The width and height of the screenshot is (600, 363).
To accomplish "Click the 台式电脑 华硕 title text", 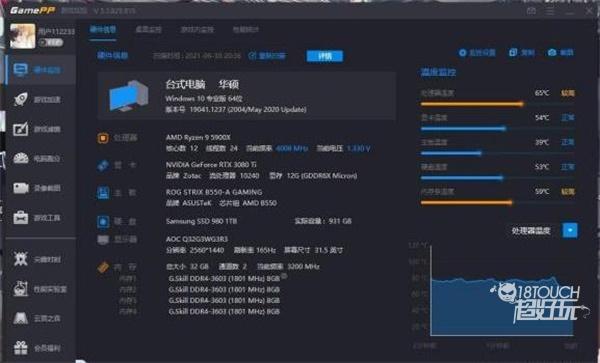I will point(202,84).
